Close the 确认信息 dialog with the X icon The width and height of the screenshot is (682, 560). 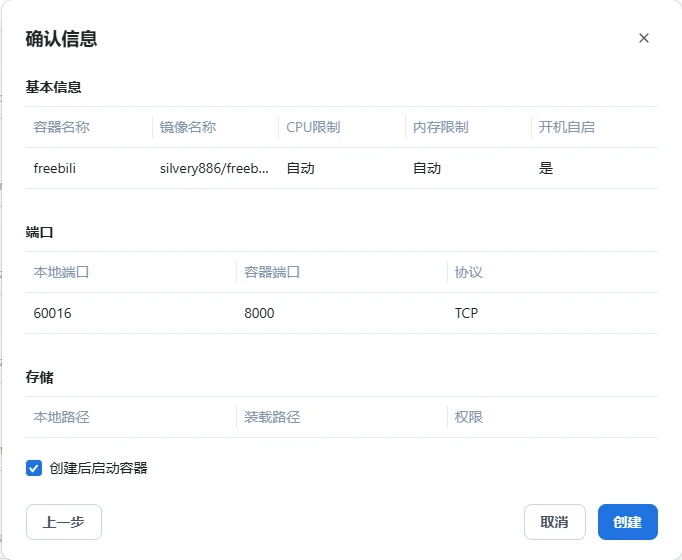[644, 38]
